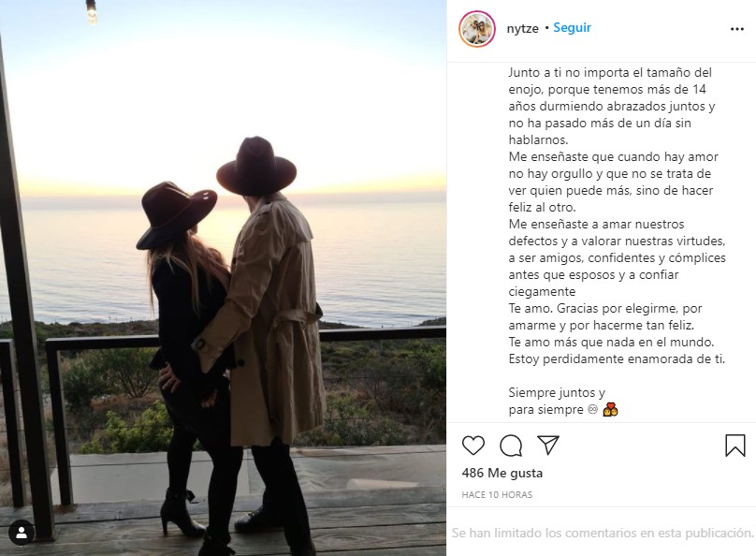The height and width of the screenshot is (556, 756).
Task: Click the couple heart emoji in caption
Action: [x=610, y=409]
